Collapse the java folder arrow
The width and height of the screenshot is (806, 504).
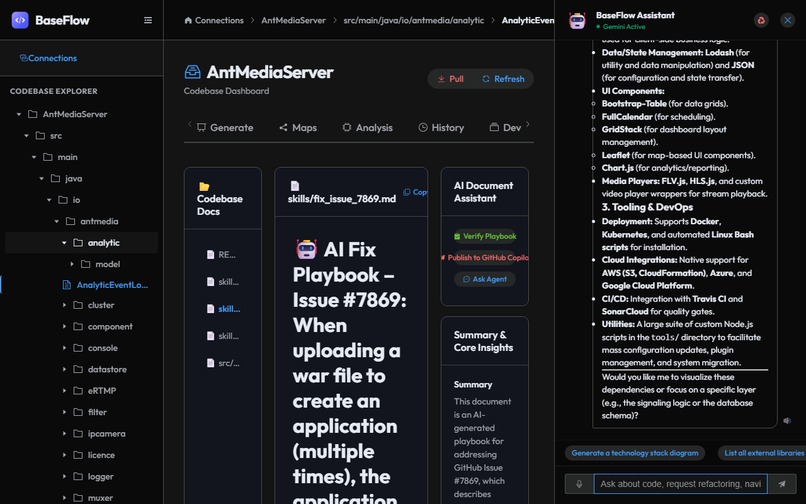42,178
